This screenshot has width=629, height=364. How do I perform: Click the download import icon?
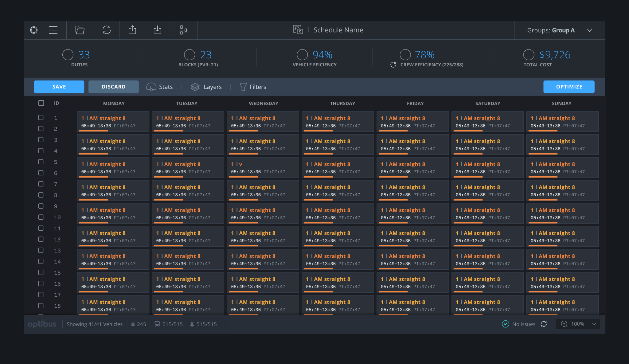(157, 30)
